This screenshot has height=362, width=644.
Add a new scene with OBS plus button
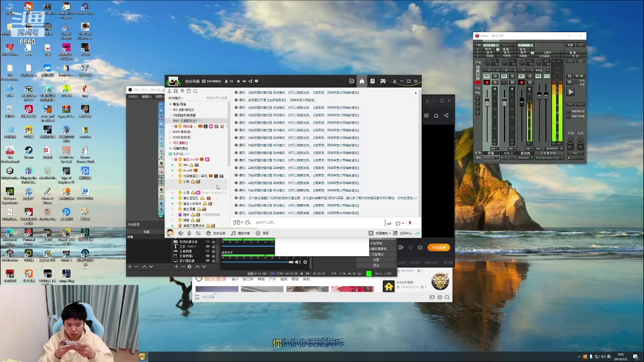click(130, 266)
